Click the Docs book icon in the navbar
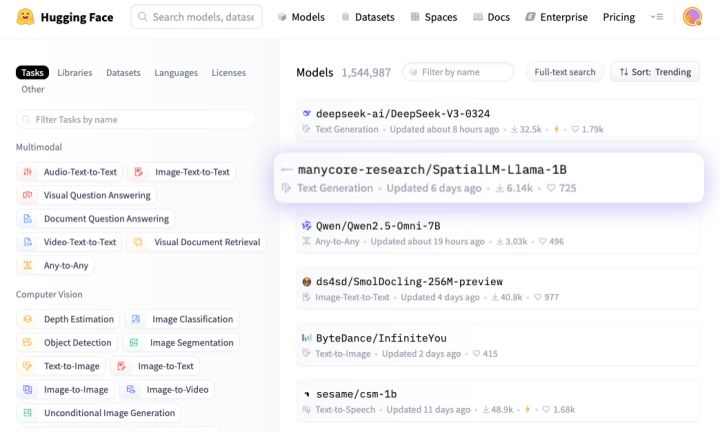 coord(478,17)
